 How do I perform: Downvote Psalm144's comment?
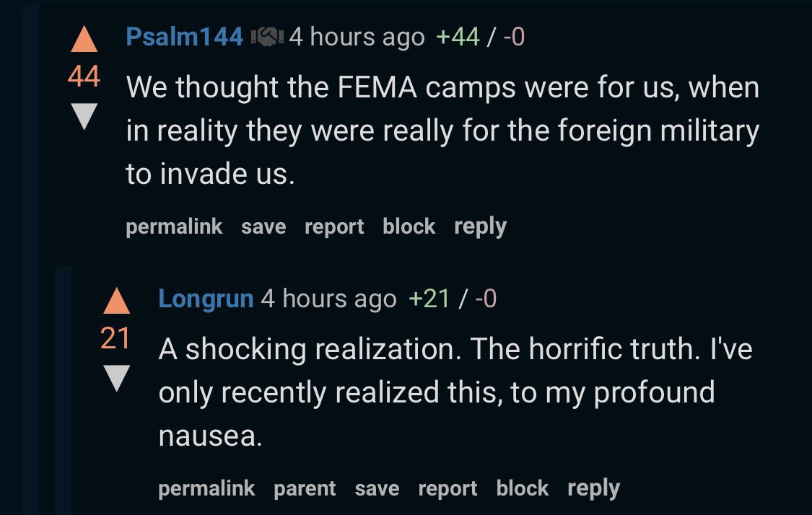(84, 116)
